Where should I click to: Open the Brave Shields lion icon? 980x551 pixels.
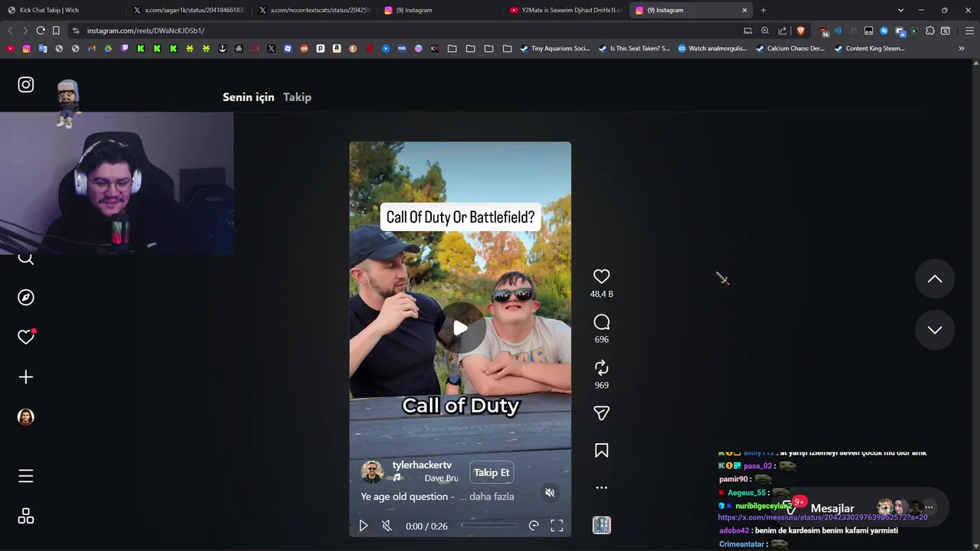coord(801,31)
